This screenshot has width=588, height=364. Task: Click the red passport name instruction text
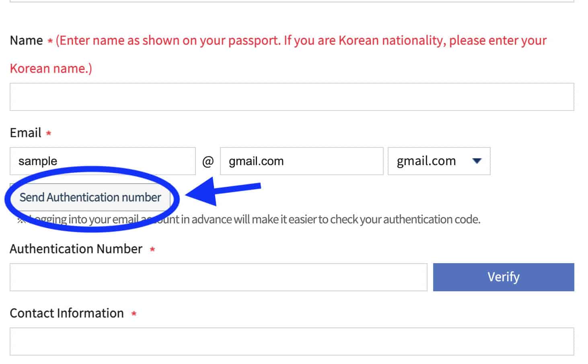pyautogui.click(x=301, y=41)
